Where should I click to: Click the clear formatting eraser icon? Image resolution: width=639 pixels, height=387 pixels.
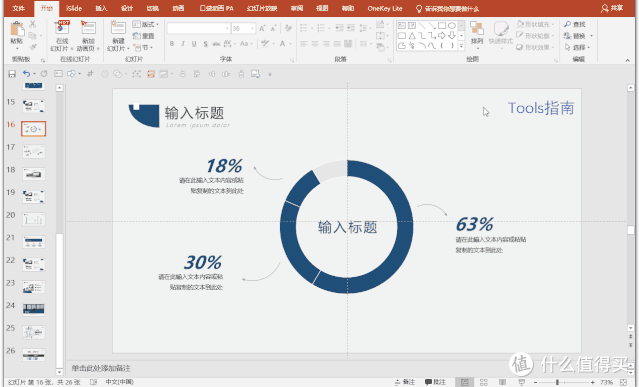pyautogui.click(x=288, y=28)
